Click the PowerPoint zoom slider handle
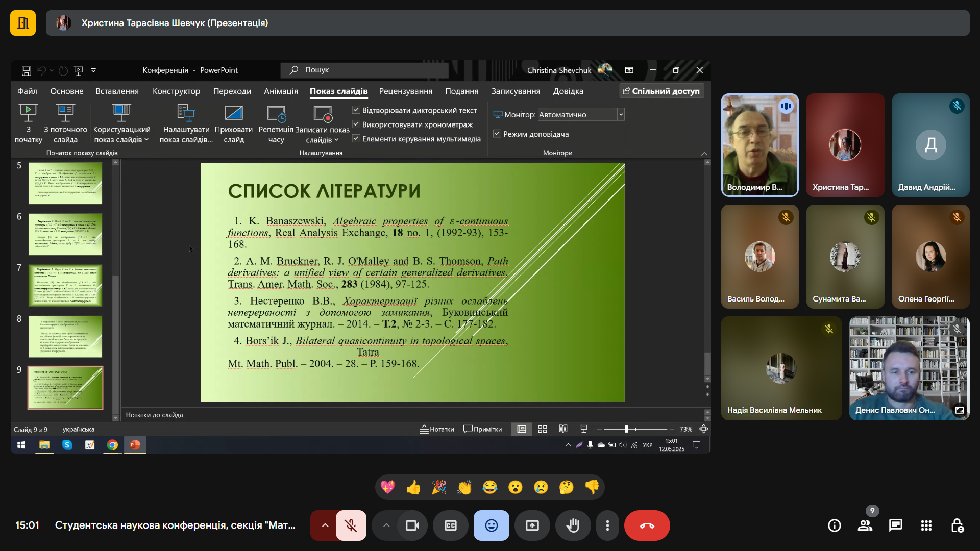The width and height of the screenshot is (980, 551). (x=626, y=429)
